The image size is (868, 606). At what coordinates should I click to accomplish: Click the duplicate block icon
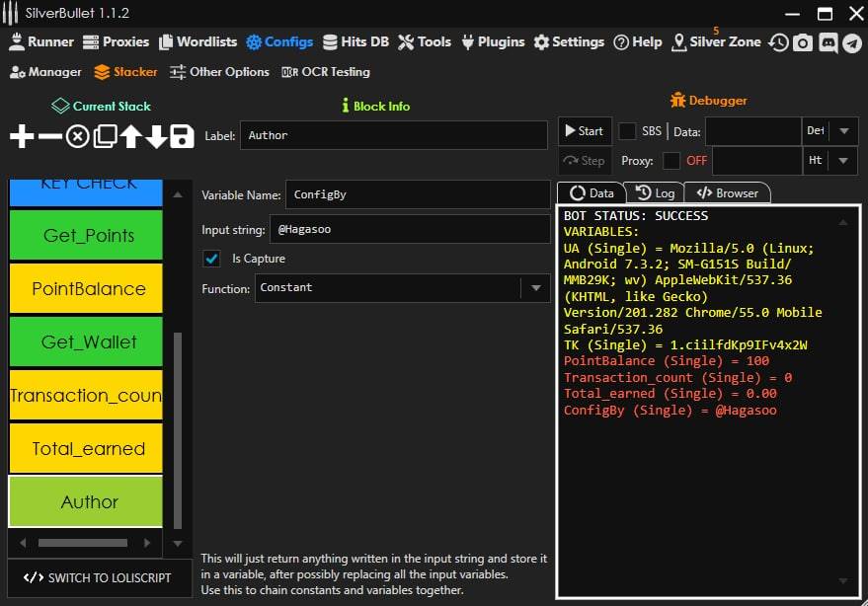[x=105, y=136]
